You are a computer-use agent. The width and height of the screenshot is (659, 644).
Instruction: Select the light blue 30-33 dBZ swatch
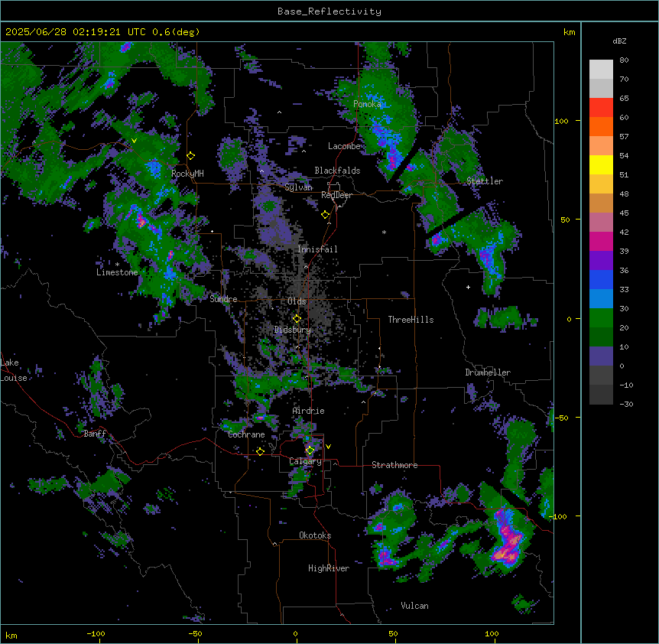tap(601, 299)
